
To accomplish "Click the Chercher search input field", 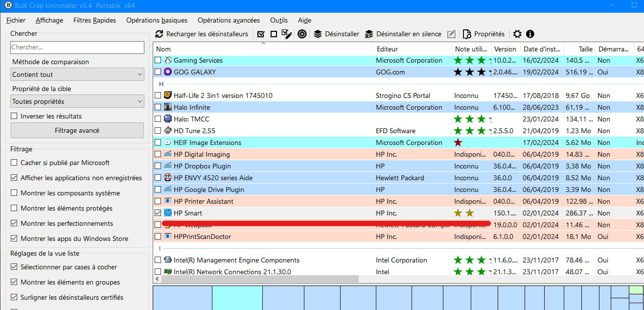I will coord(77,48).
